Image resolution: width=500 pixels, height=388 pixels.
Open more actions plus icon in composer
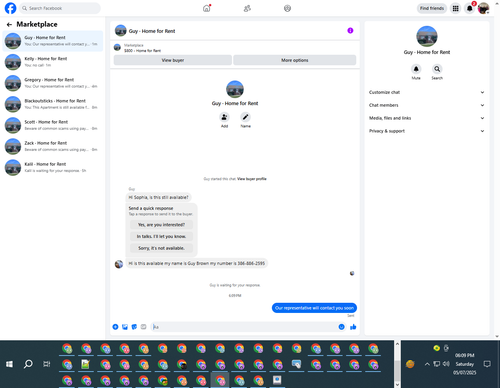[115, 327]
